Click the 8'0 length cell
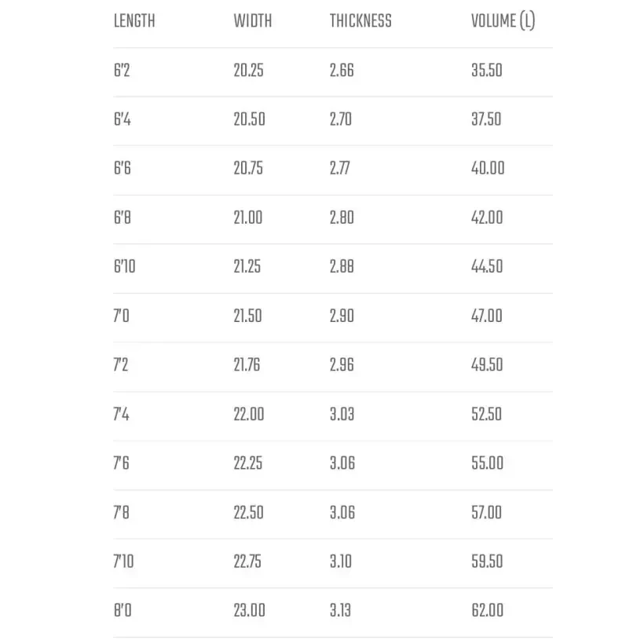This screenshot has width=644, height=644. click(122, 610)
